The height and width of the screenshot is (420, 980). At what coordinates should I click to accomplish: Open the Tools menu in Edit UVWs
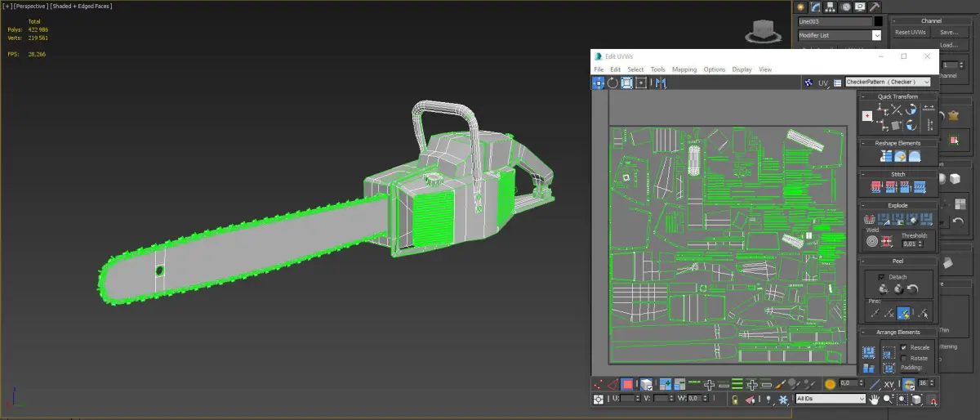pos(657,69)
